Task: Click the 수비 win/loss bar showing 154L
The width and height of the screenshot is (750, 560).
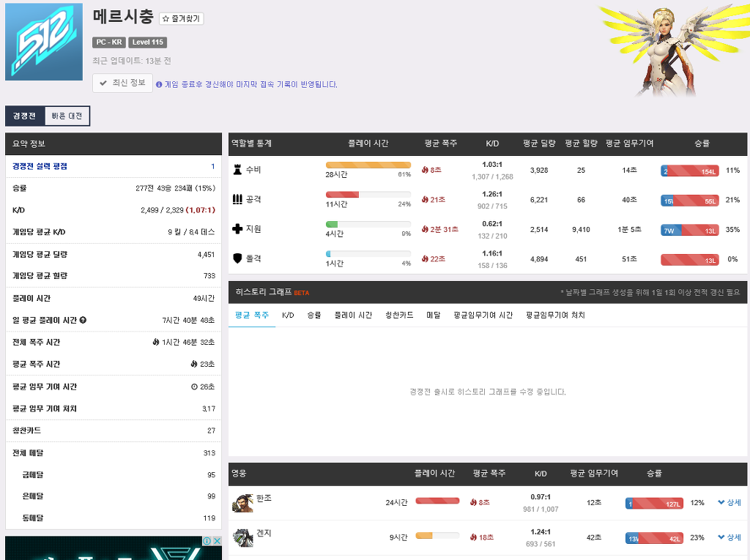Action: point(690,171)
